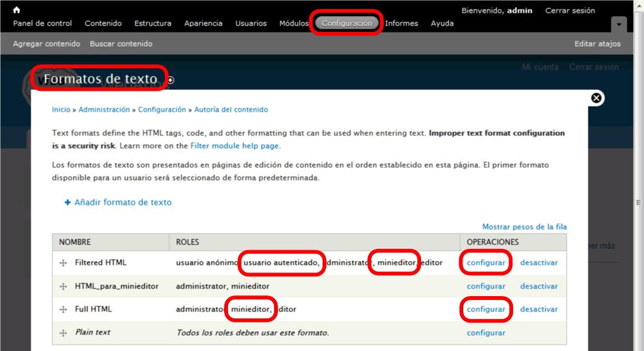This screenshot has width=644, height=351.
Task: Click Mi cuenta link behind overlay
Action: click(540, 67)
